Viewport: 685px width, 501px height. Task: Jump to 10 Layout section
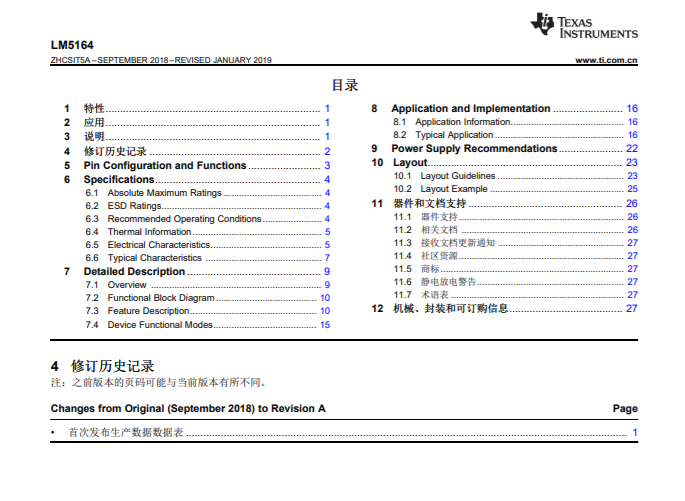tap(505, 162)
